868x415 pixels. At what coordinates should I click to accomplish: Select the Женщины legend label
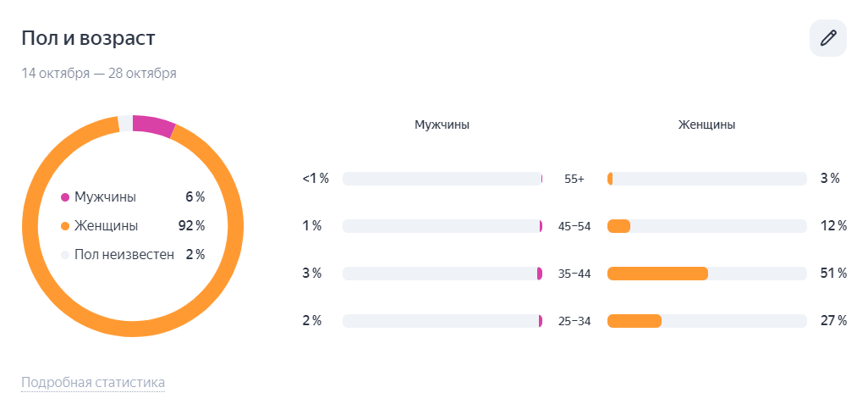tap(106, 226)
